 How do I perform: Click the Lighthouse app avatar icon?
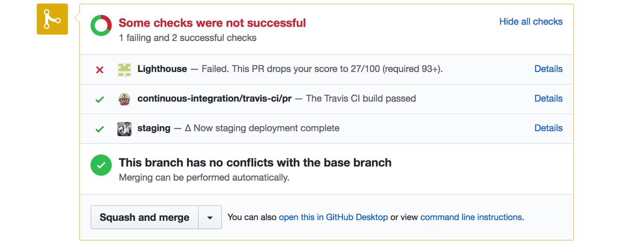point(124,70)
